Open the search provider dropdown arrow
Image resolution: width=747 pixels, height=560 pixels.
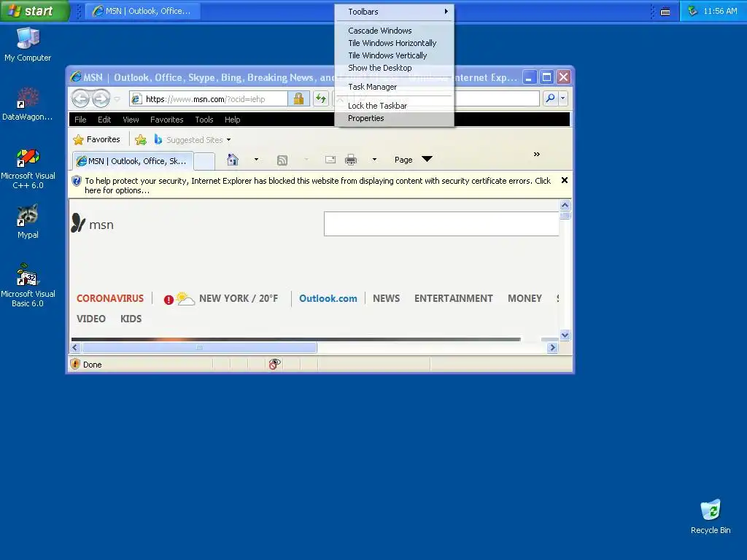563,98
